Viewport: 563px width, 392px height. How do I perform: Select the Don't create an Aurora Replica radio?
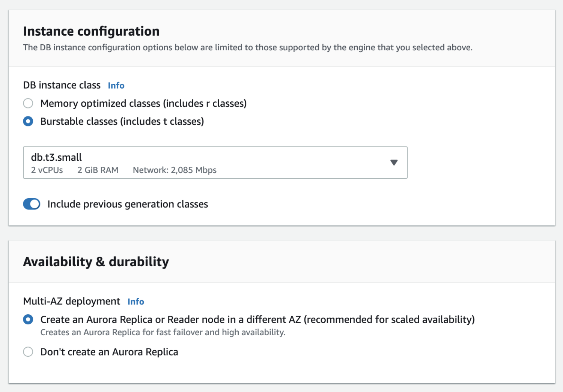(x=28, y=352)
